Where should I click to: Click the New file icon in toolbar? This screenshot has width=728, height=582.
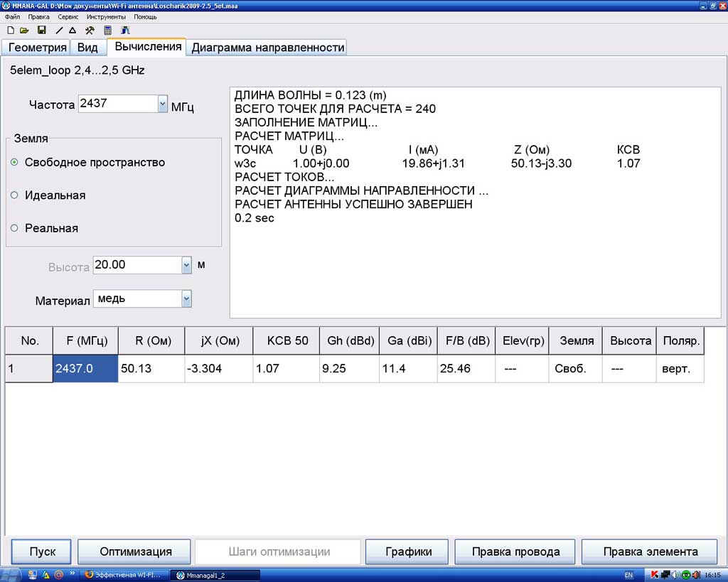(10, 31)
